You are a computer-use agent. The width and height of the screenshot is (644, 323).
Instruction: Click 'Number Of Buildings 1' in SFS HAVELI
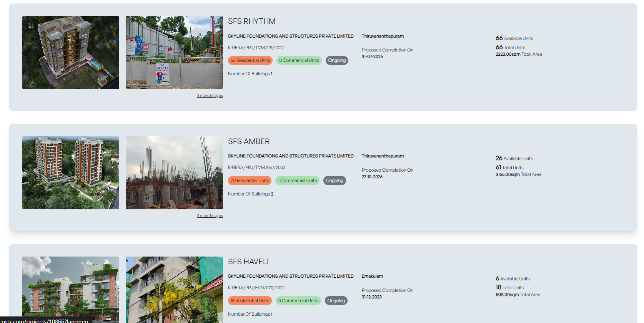[250, 314]
